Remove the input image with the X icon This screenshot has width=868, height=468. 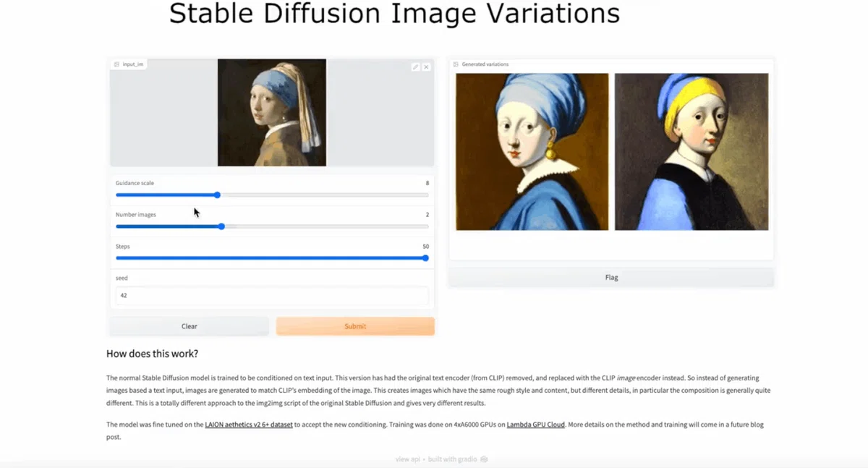(x=426, y=67)
